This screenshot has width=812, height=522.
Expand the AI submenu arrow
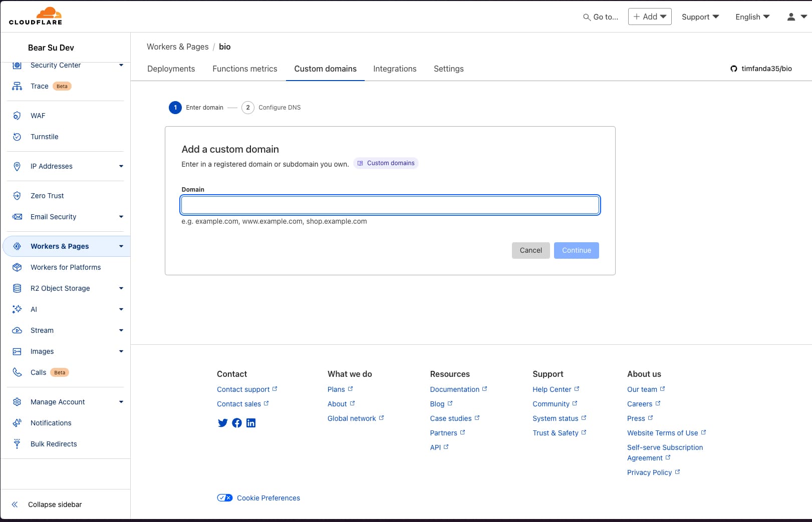point(121,309)
